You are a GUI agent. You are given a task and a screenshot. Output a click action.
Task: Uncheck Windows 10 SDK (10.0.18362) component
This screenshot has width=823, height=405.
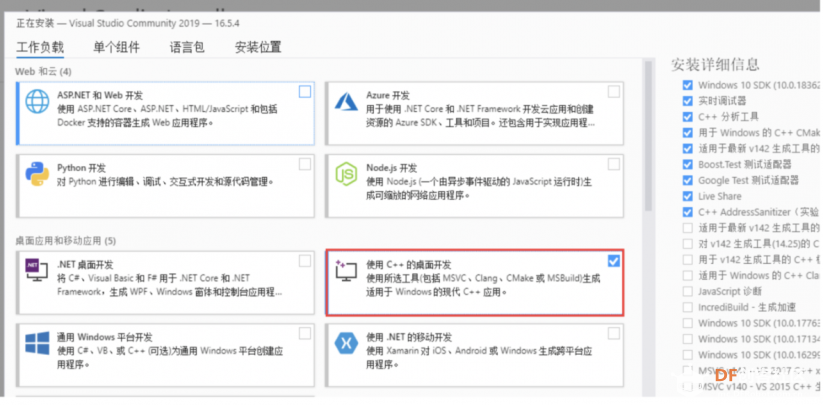click(688, 85)
